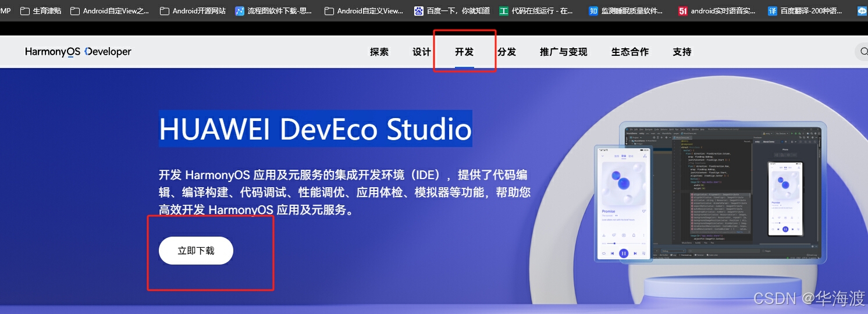Viewport: 868px width, 314px height.
Task: Click the search magnifier icon in the site header
Action: (x=863, y=52)
